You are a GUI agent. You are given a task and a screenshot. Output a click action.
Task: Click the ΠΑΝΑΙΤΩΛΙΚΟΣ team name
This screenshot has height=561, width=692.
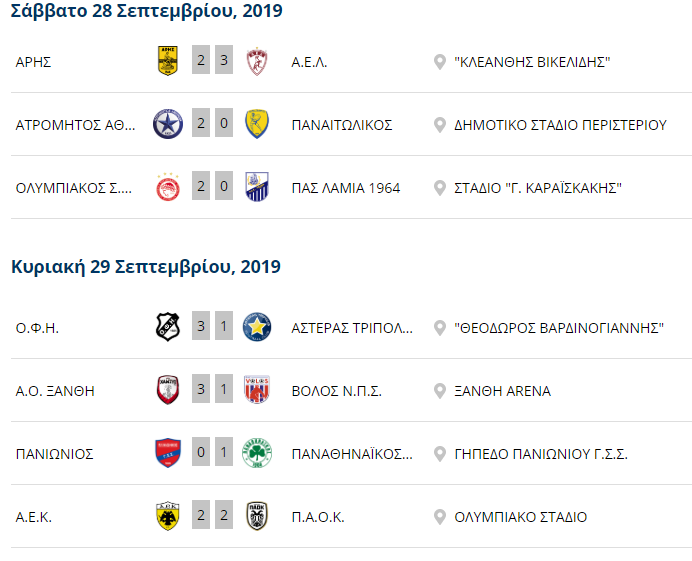pos(342,125)
